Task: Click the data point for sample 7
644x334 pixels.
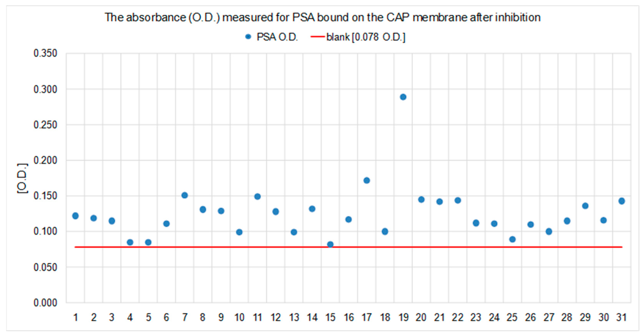Action: [185, 195]
